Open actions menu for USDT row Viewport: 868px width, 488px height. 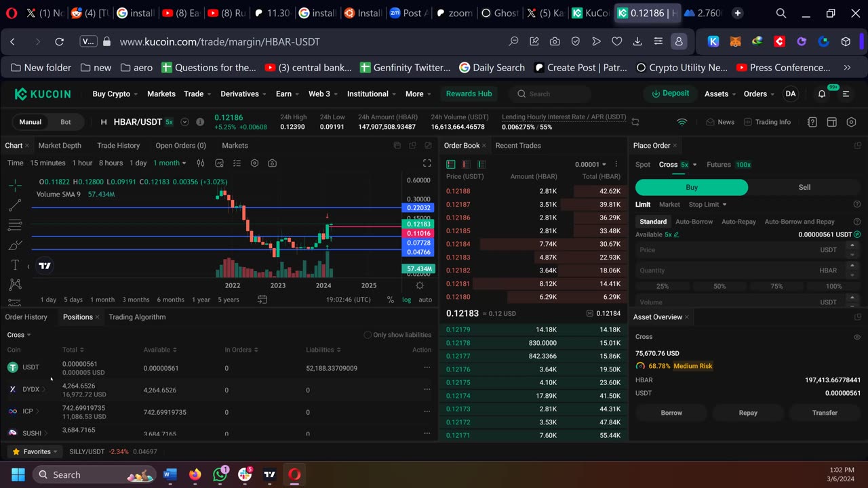point(427,367)
